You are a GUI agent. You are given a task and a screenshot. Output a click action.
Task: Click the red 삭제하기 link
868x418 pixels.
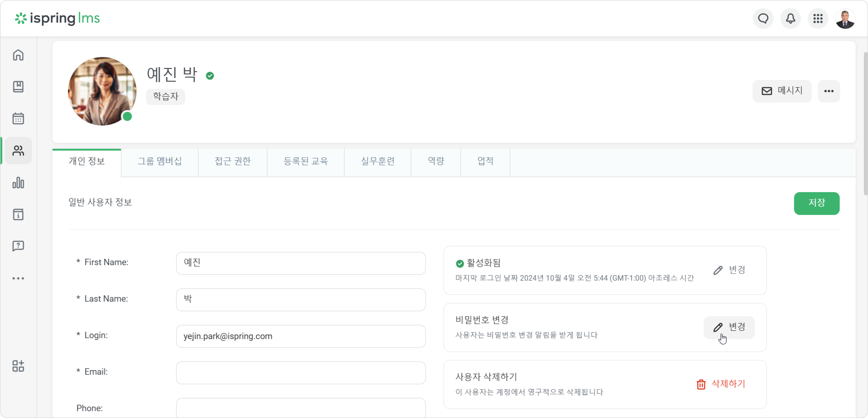[728, 384]
